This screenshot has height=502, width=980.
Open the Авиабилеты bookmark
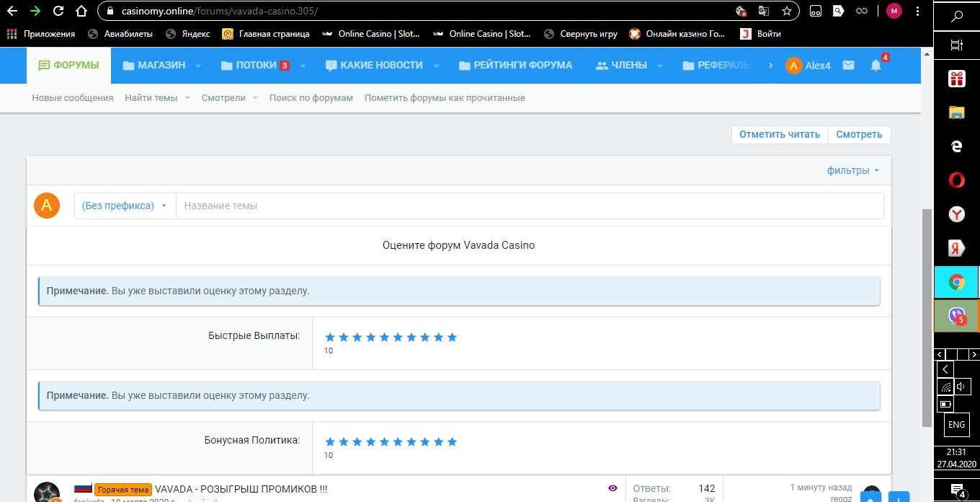click(120, 33)
